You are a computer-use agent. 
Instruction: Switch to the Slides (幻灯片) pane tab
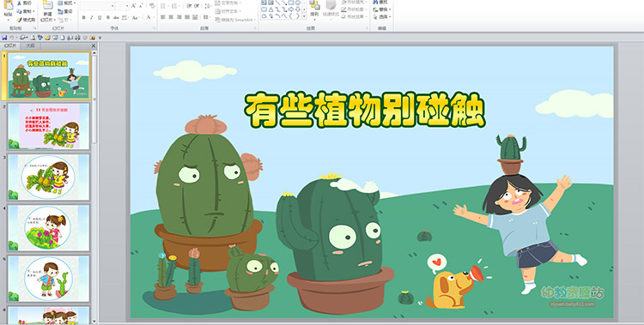10,46
